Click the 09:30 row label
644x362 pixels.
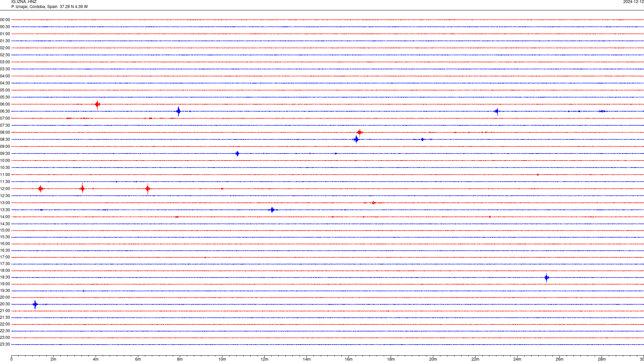(x=5, y=154)
